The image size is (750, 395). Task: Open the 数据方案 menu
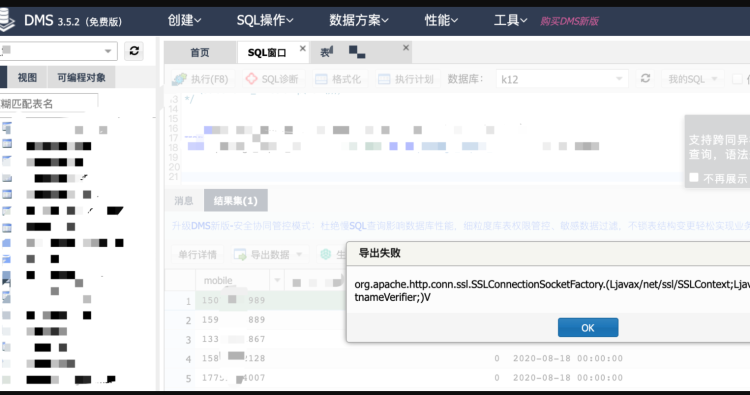359,20
